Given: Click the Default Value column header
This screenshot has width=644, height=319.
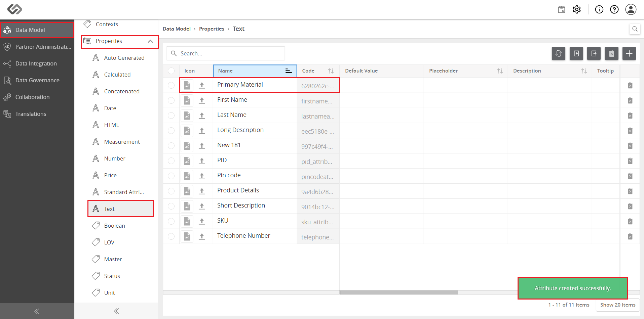Looking at the screenshot, I should 382,71.
